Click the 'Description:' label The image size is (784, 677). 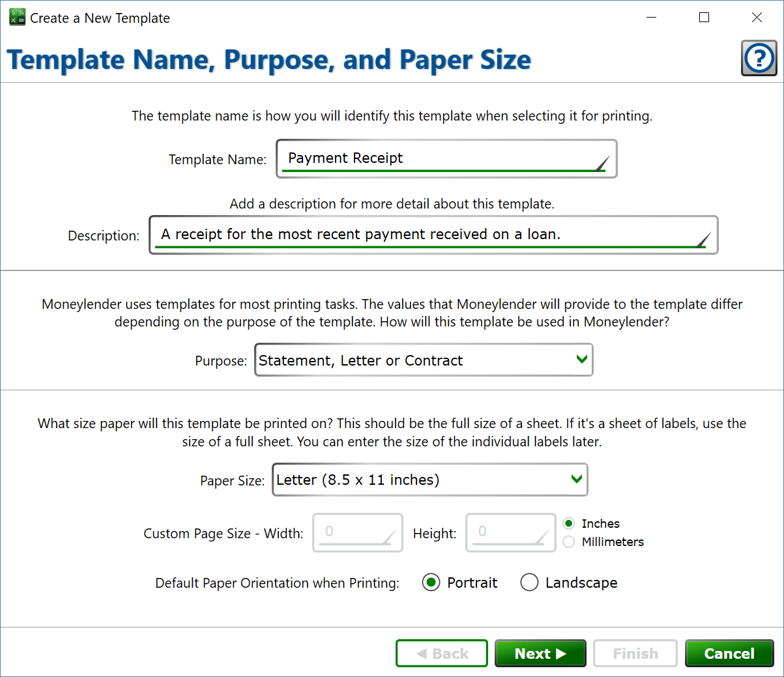tap(104, 235)
